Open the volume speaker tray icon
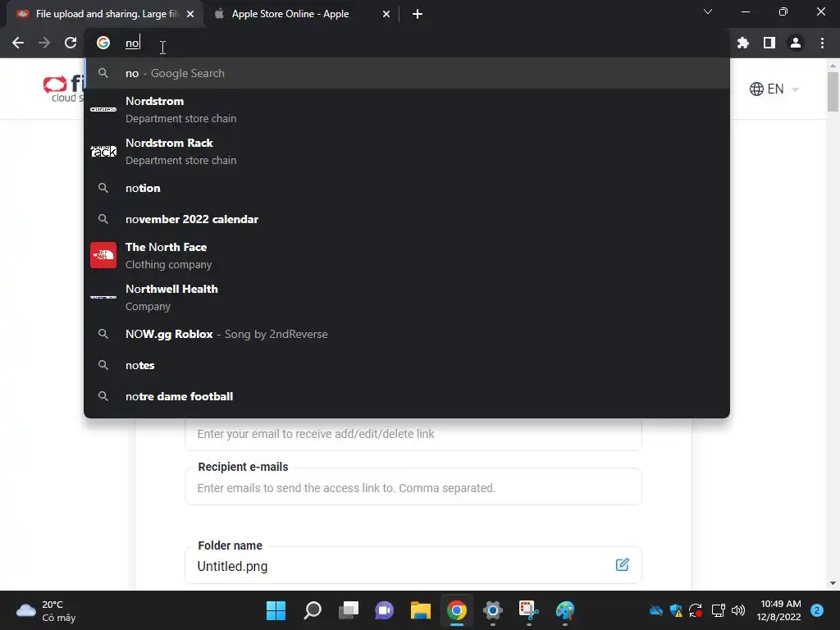The image size is (840, 630). pos(738,610)
